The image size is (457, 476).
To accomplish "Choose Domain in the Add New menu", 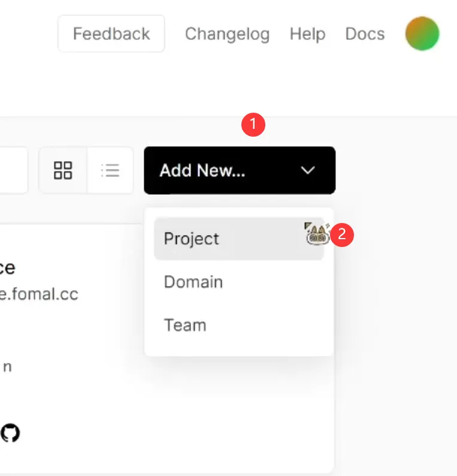I will click(193, 282).
